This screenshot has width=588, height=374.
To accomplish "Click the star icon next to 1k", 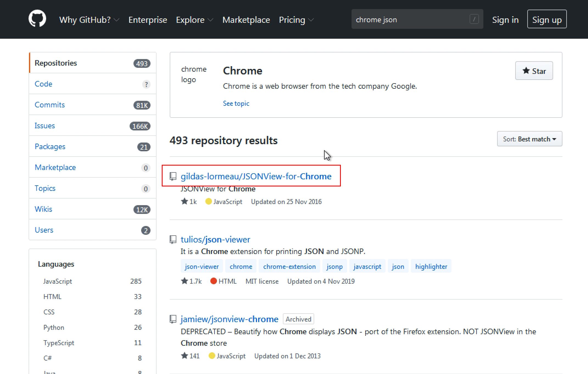I will point(184,201).
